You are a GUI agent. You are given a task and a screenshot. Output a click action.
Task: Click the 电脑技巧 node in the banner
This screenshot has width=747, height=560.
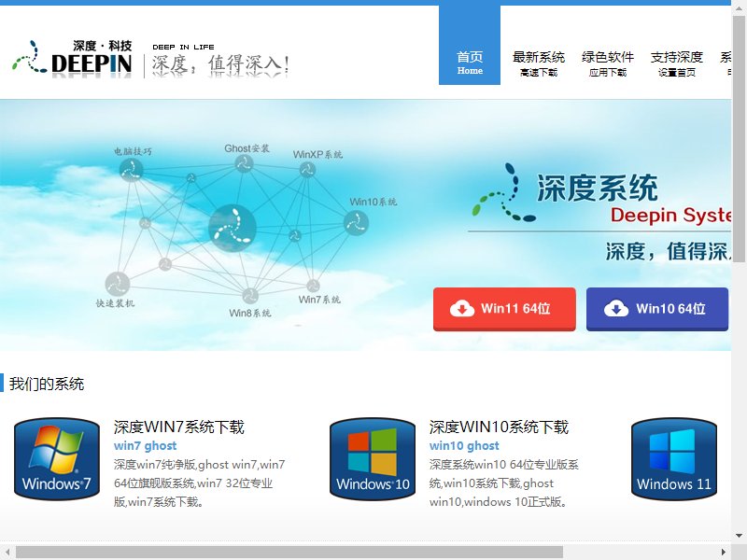point(131,170)
